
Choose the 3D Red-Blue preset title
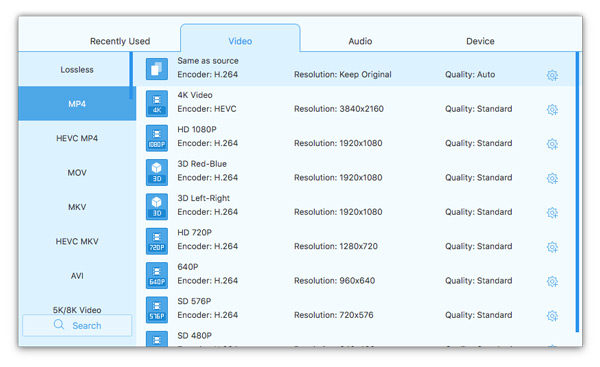202,164
